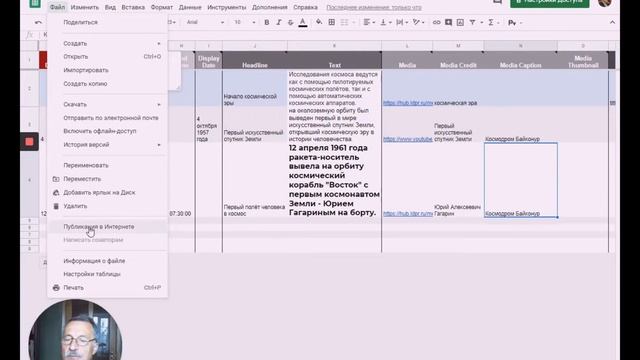Click the undo arrow icon
Viewport: 640px width, 360px height.
38,22
